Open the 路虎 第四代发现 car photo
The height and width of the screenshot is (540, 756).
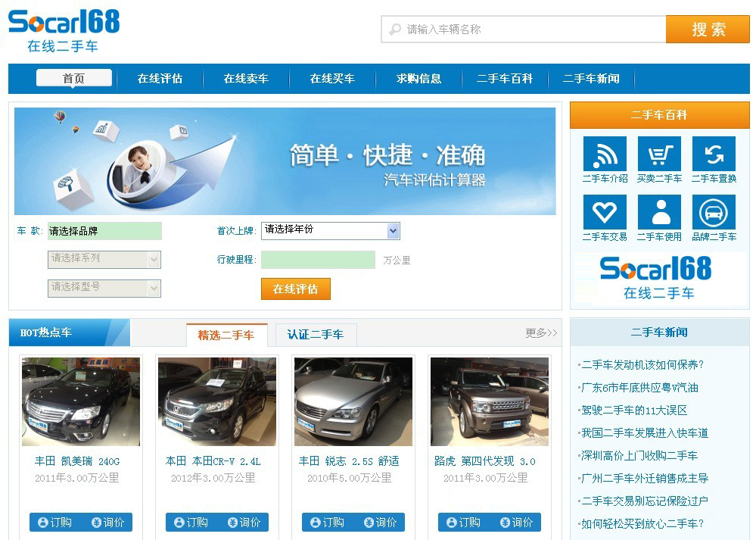490,401
